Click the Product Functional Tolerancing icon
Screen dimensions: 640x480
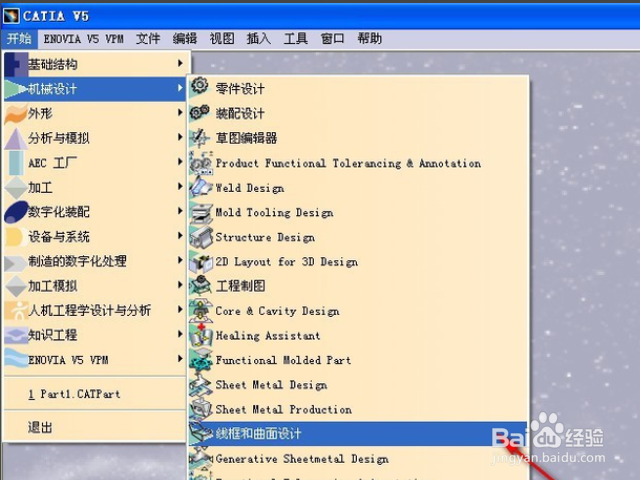pyautogui.click(x=201, y=163)
